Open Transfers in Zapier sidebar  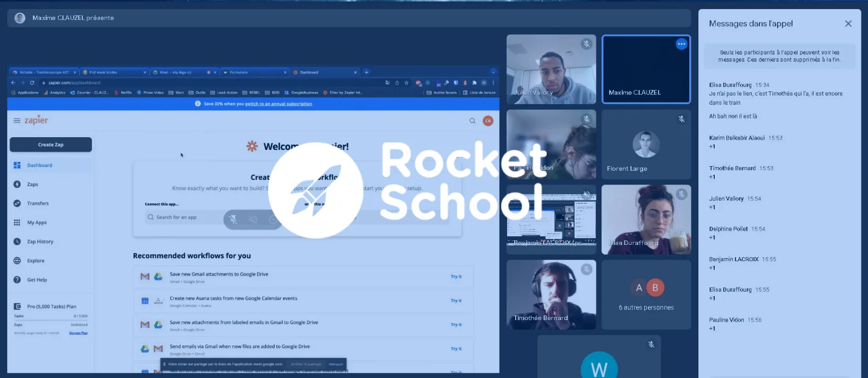[x=51, y=203]
